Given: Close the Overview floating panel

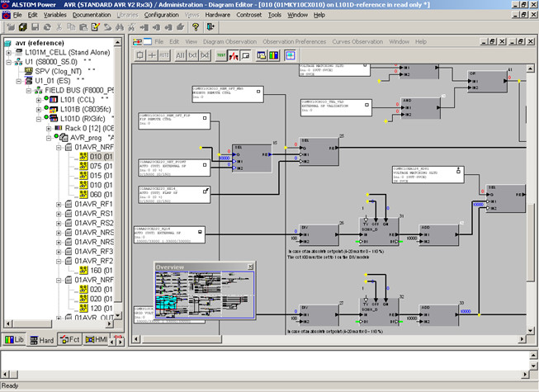Looking at the screenshot, I should pos(250,267).
